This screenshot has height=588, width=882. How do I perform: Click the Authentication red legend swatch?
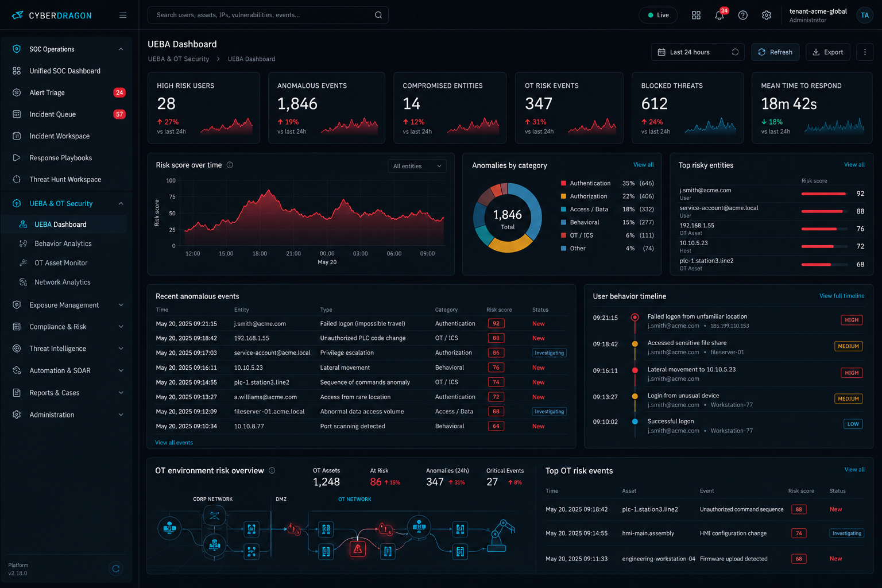tap(564, 183)
